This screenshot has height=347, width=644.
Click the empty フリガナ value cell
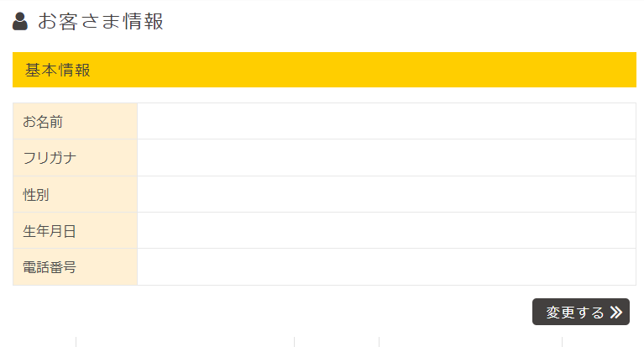point(386,158)
